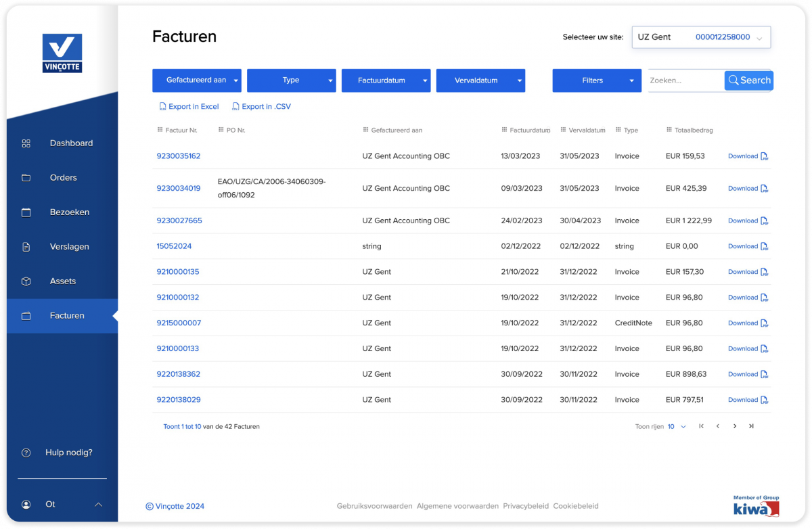
Task: Open the Vervaldatum dropdown
Action: tap(480, 80)
